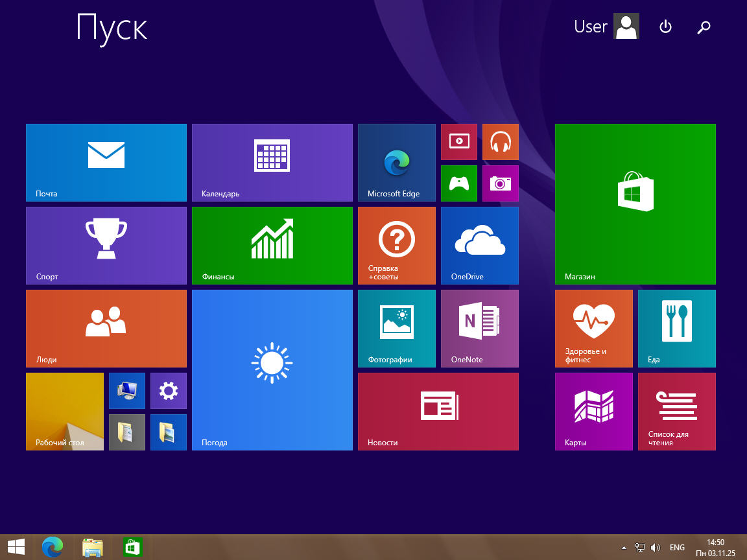Click the power options button
Screen dimensions: 747x560
pyautogui.click(x=665, y=27)
